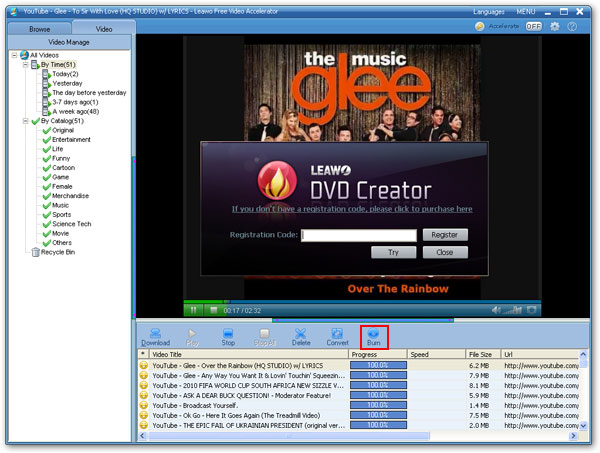The image size is (600, 453).
Task: Select THE EPIC FAIL OF UKRAINIAN PRESIDENT row
Action: pos(359,425)
